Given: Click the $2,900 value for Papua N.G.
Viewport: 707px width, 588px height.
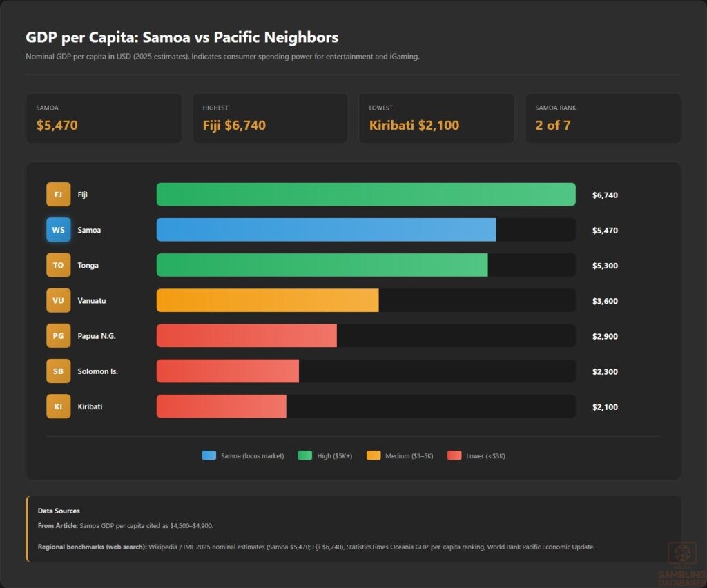Looking at the screenshot, I should coord(605,336).
